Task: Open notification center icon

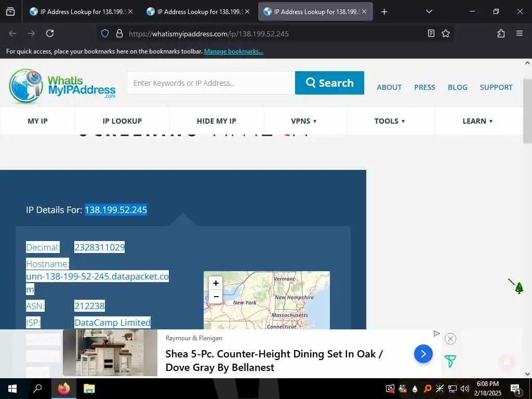Action: [515, 389]
